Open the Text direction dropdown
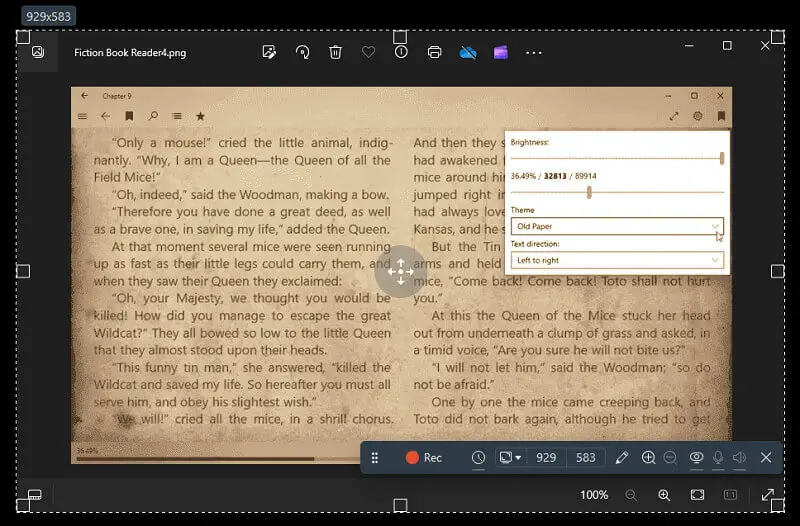 (617, 260)
